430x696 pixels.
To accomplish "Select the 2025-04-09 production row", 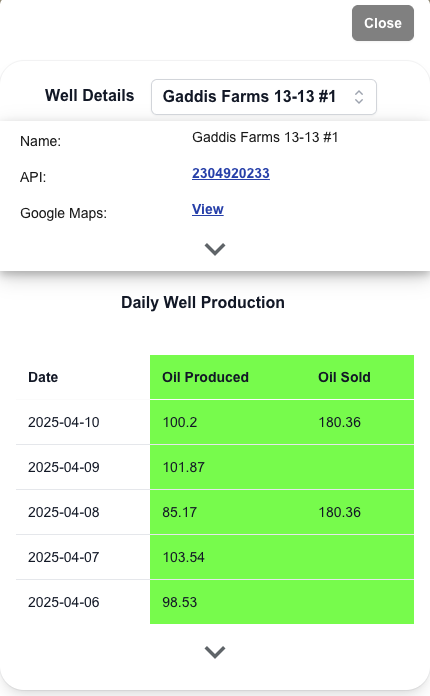I will [215, 467].
